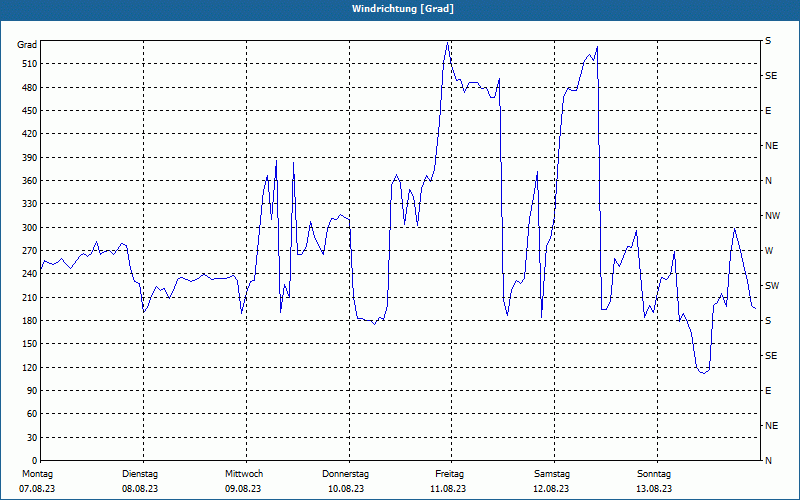Click the Dienstag day label

pyautogui.click(x=140, y=474)
